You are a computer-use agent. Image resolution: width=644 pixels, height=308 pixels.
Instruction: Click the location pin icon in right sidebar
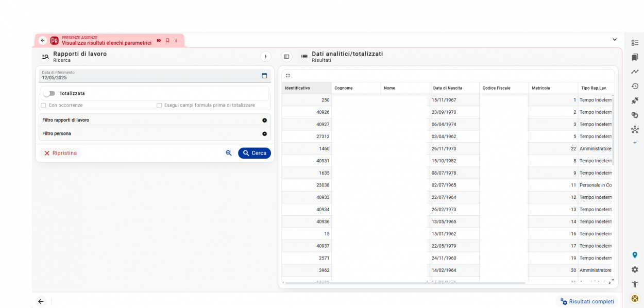[635, 255]
